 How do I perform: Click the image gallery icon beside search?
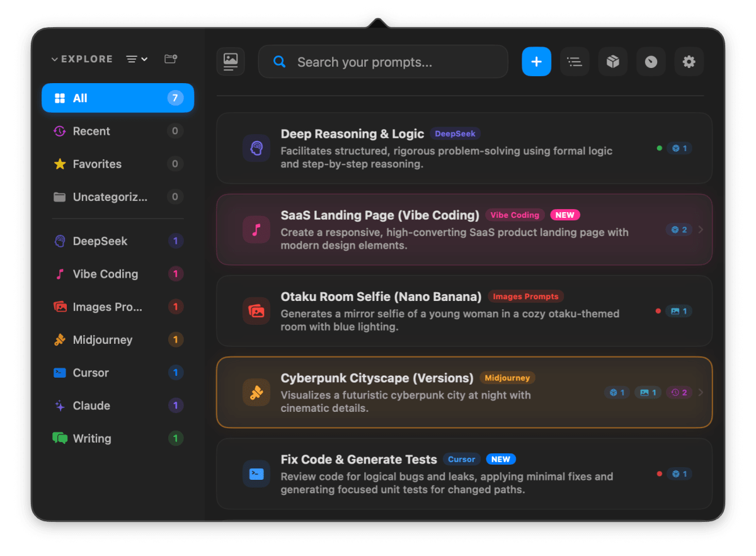[x=231, y=62]
